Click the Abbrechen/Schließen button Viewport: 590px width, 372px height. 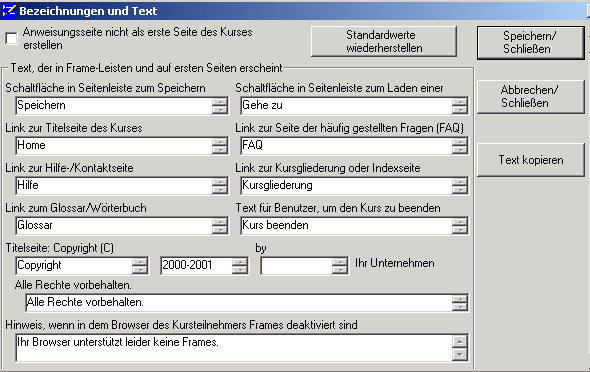click(531, 97)
